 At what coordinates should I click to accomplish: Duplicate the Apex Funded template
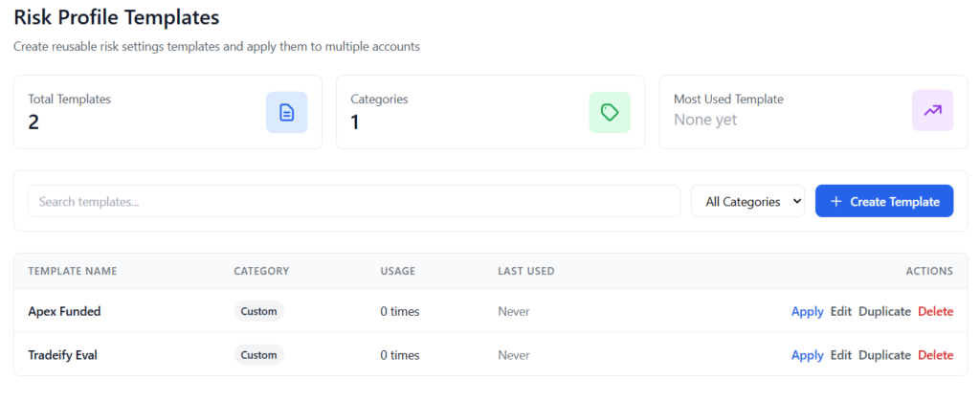point(884,311)
